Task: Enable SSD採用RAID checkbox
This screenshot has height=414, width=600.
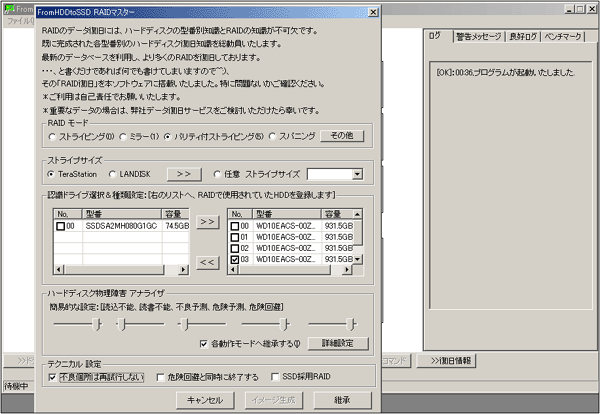Action: pos(275,377)
